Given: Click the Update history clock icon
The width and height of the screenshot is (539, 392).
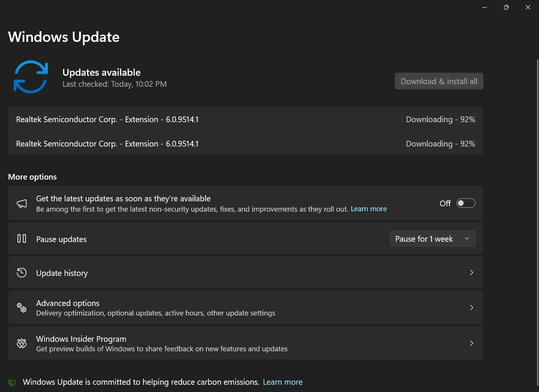Looking at the screenshot, I should click(22, 272).
